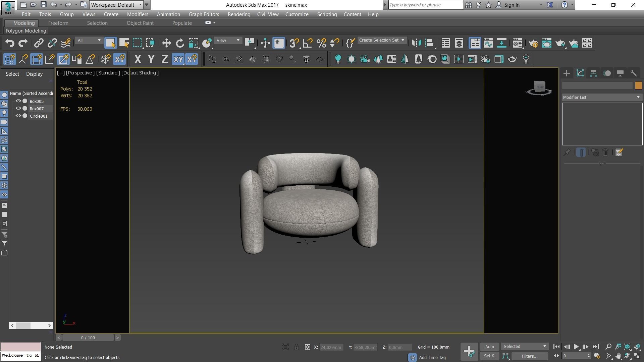The image size is (644, 362).
Task: Click the Select and Link chain icon
Action: pos(39,43)
